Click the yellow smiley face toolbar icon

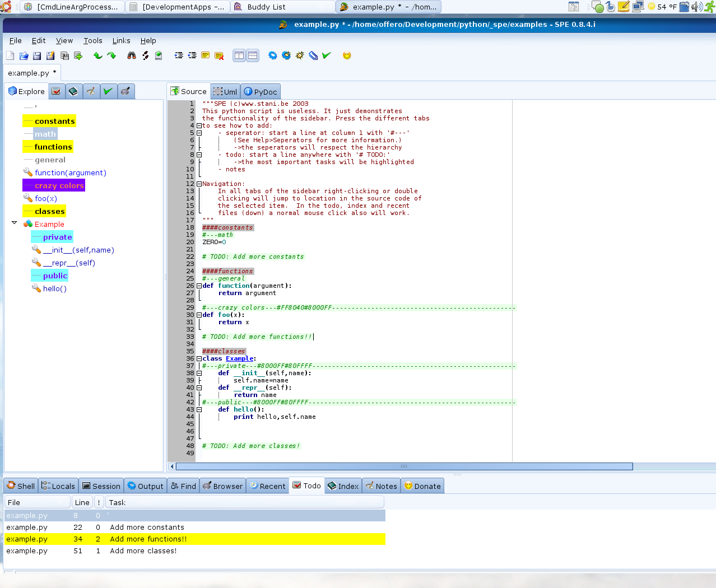(347, 55)
